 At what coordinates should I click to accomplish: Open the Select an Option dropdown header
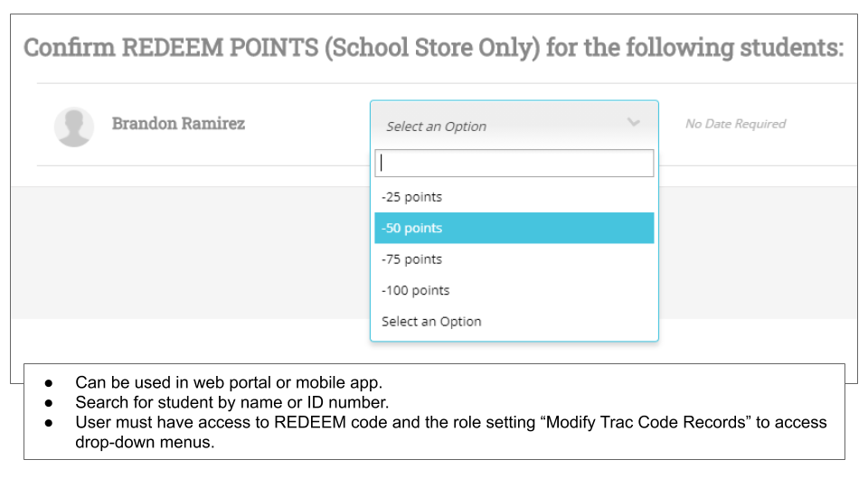(514, 125)
